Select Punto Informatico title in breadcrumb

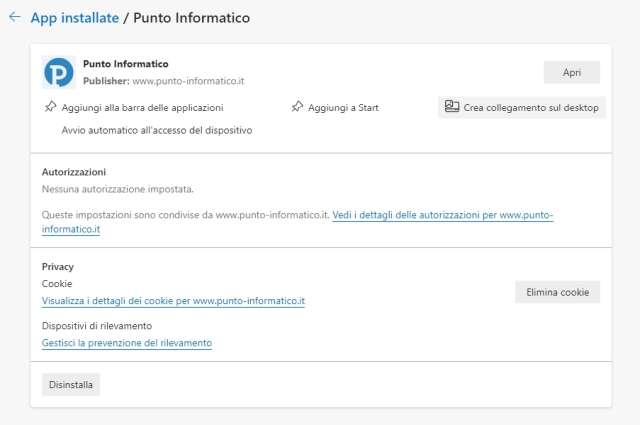point(191,18)
